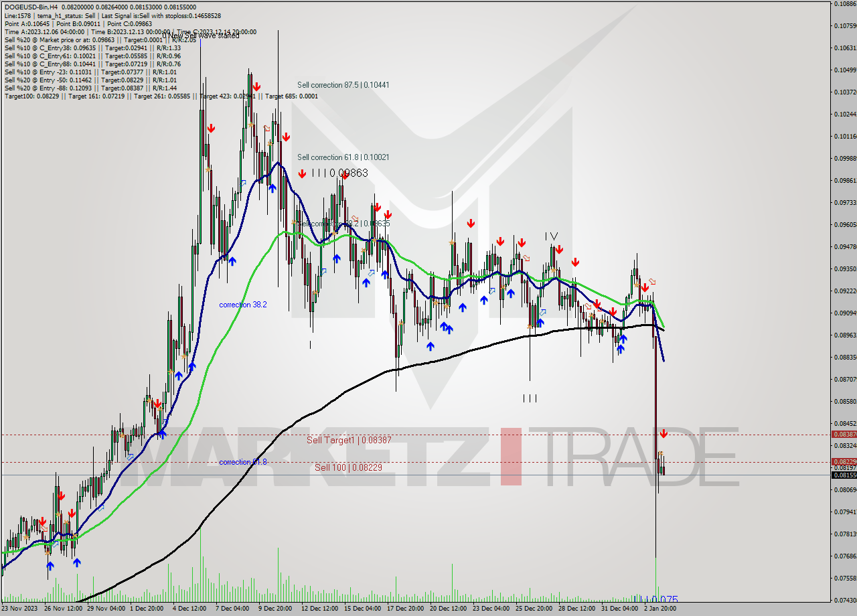This screenshot has width=857, height=616.
Task: Click the blue '0.075' label at chart bottom
Action: click(x=655, y=600)
